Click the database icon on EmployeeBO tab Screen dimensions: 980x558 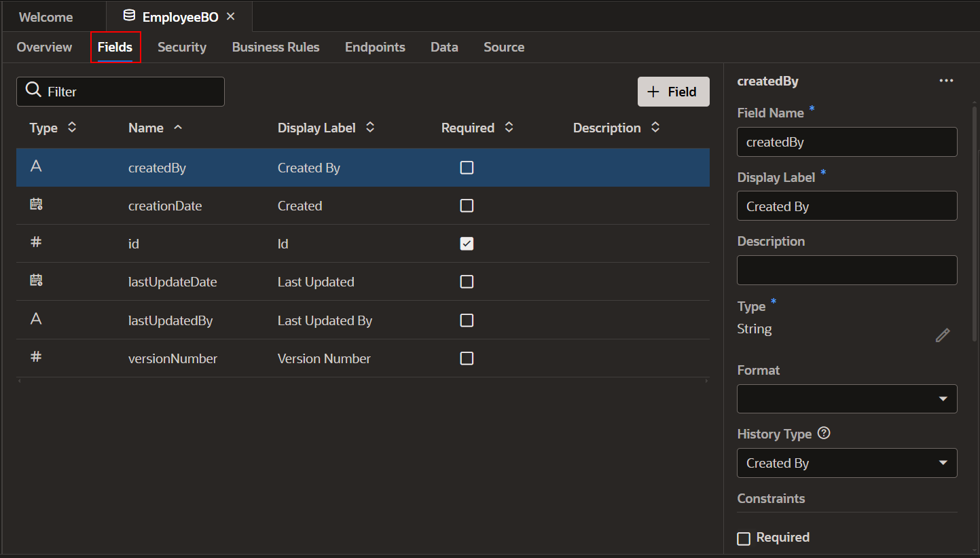(129, 16)
